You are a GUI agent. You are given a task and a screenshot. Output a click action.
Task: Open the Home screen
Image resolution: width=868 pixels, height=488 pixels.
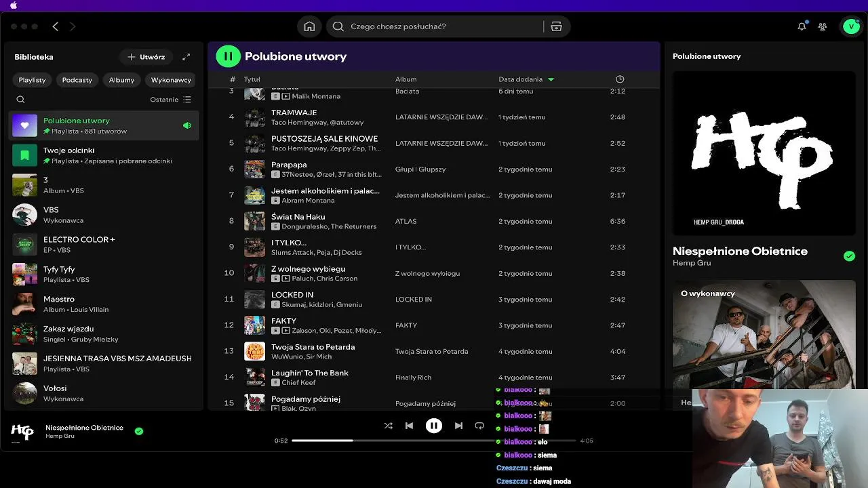309,26
